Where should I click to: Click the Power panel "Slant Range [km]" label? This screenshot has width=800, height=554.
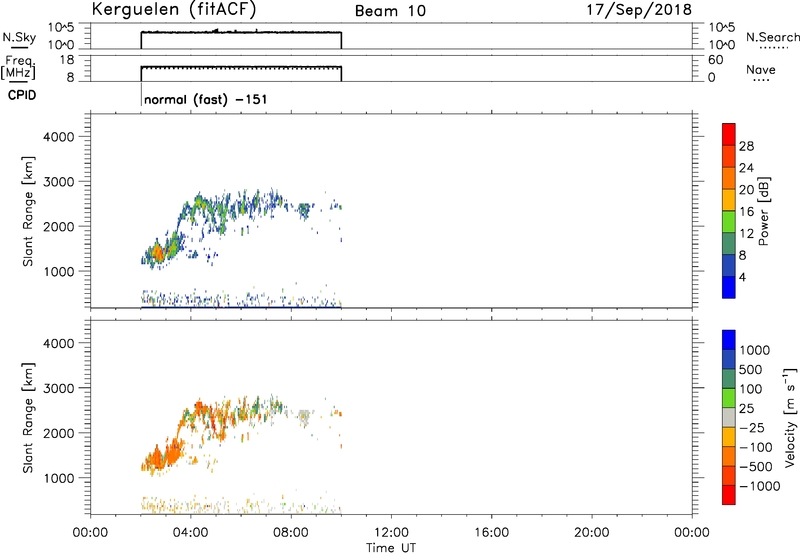coord(28,211)
